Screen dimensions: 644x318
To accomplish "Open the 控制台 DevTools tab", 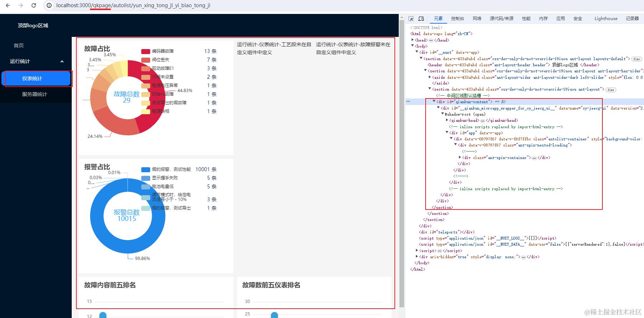I will [458, 19].
